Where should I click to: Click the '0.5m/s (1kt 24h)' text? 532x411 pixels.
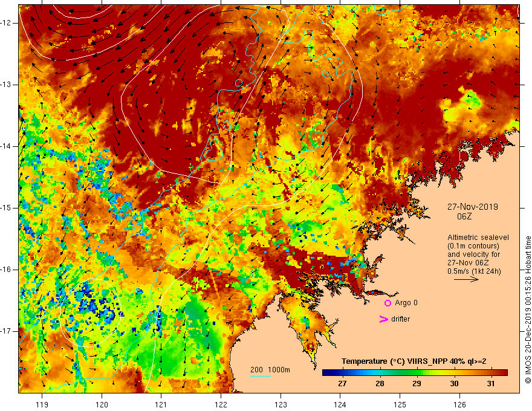tap(474, 271)
